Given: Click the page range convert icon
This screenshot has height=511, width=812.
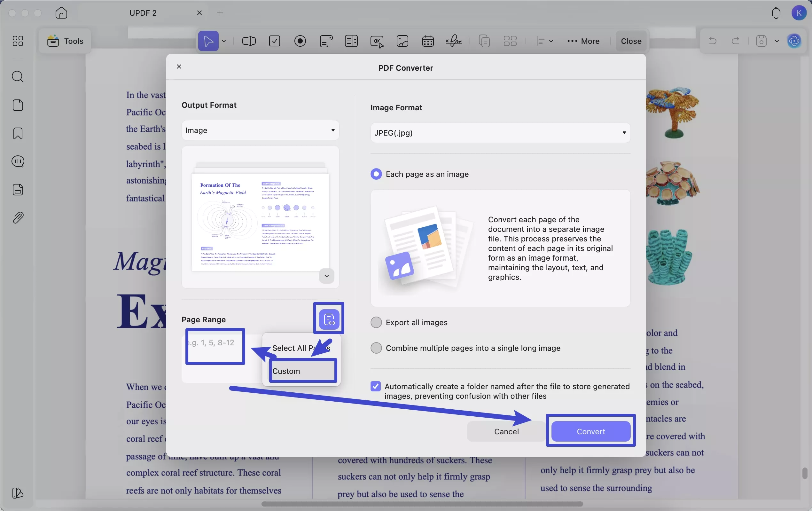Looking at the screenshot, I should coord(329,319).
